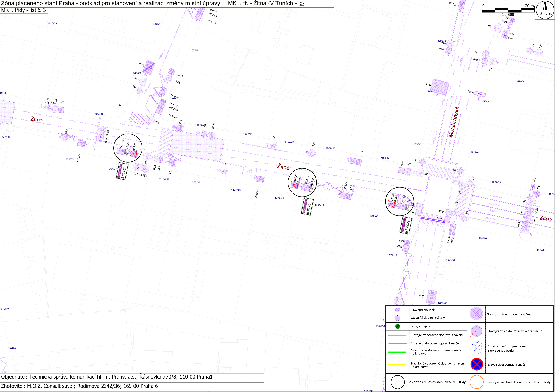Click the purple legend symbol beside 'Stávající svislé dopravní značení'

point(477,314)
